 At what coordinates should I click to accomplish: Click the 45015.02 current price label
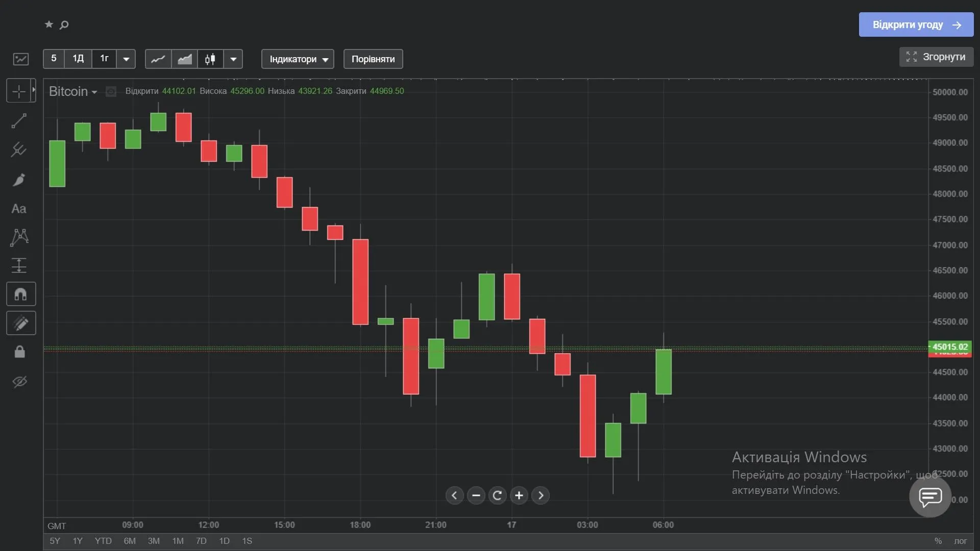(950, 347)
